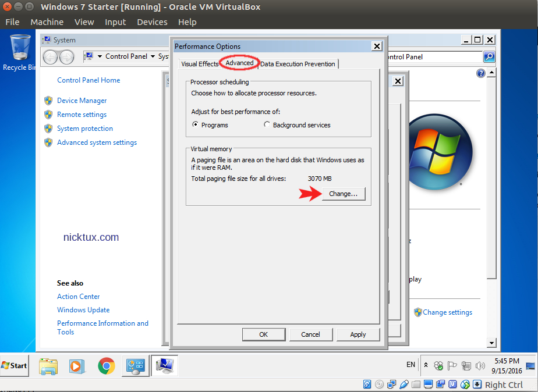Select the Programs radio button
Image resolution: width=538 pixels, height=392 pixels.
point(195,125)
